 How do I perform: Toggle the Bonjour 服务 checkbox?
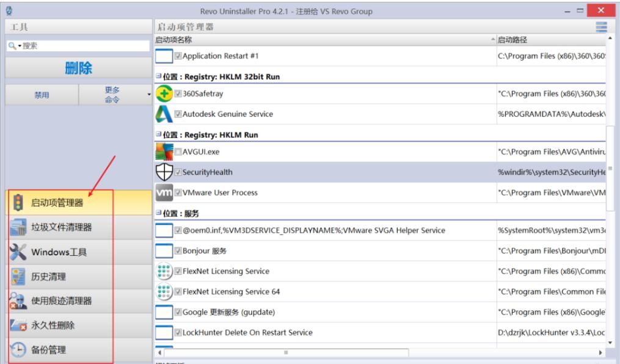click(x=178, y=251)
